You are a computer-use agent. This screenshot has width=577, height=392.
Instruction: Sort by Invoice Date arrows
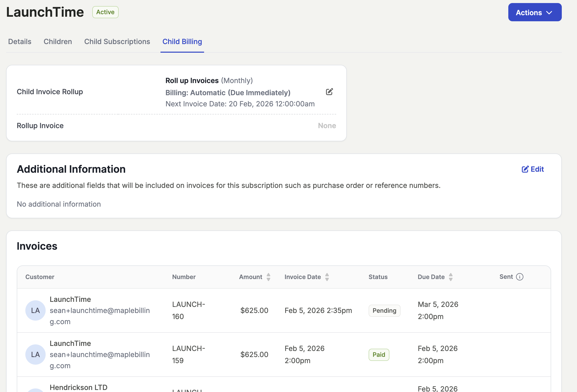click(x=327, y=277)
